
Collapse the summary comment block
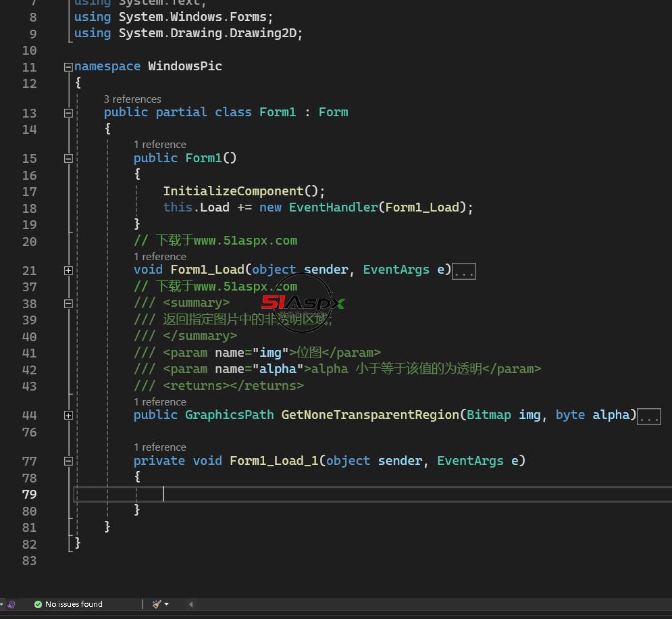(68, 303)
